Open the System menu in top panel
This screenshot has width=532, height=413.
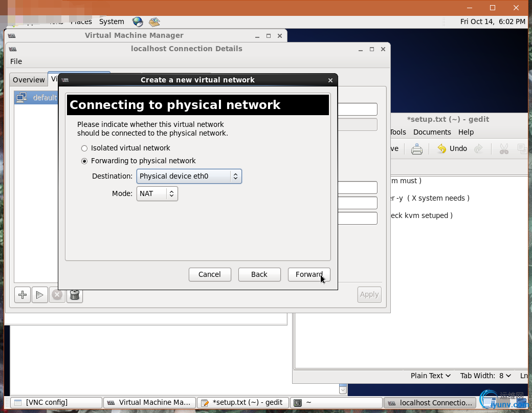pyautogui.click(x=112, y=21)
